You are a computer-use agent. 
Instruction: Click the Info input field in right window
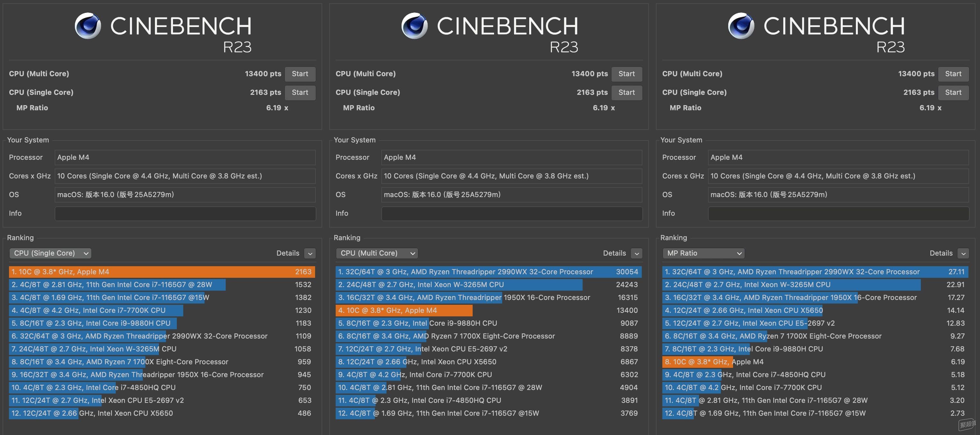coord(839,213)
